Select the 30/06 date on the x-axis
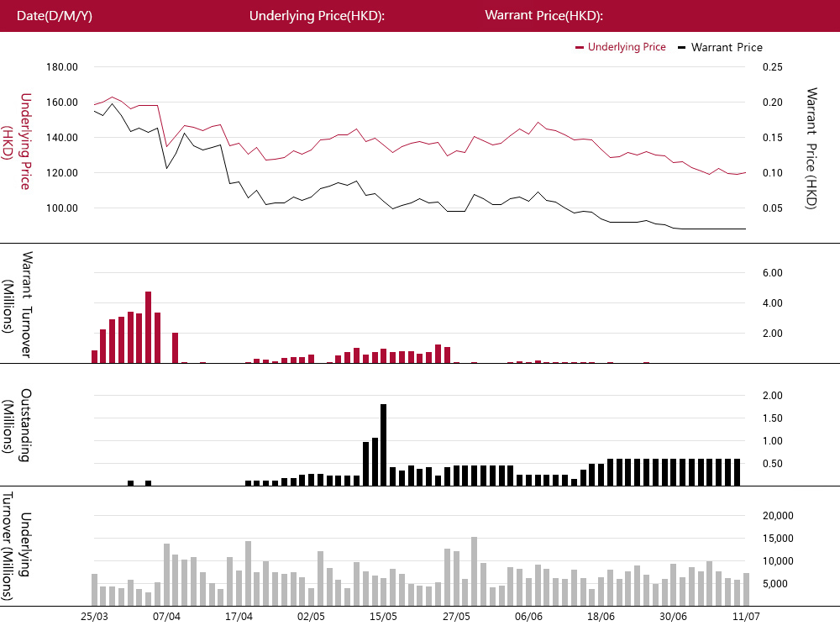 click(674, 617)
